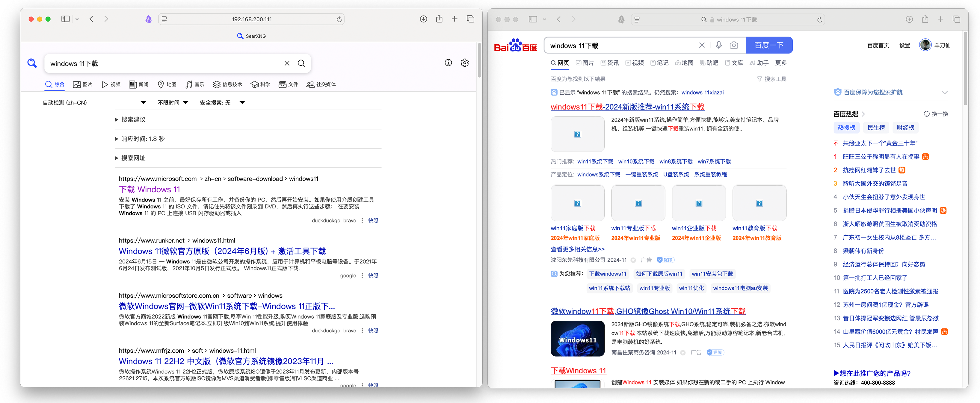Viewport: 980px width, 403px height.
Task: Open the 百度热搜 arrow link
Action: (x=863, y=114)
